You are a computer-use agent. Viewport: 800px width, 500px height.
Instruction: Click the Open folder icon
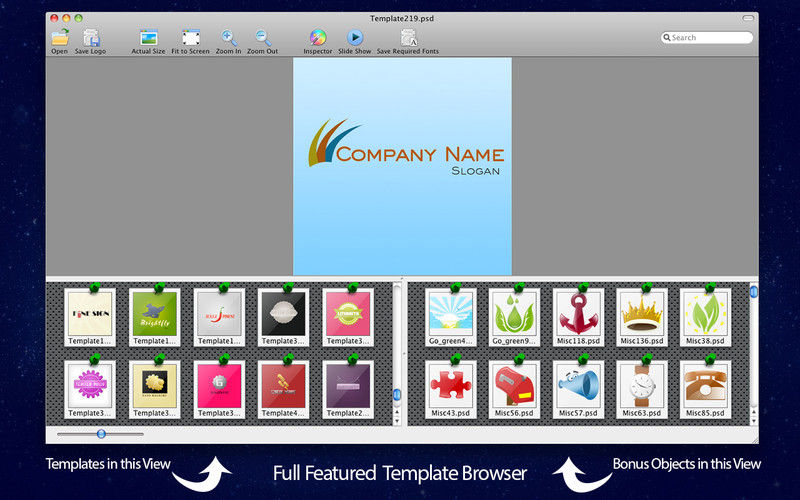[60, 38]
